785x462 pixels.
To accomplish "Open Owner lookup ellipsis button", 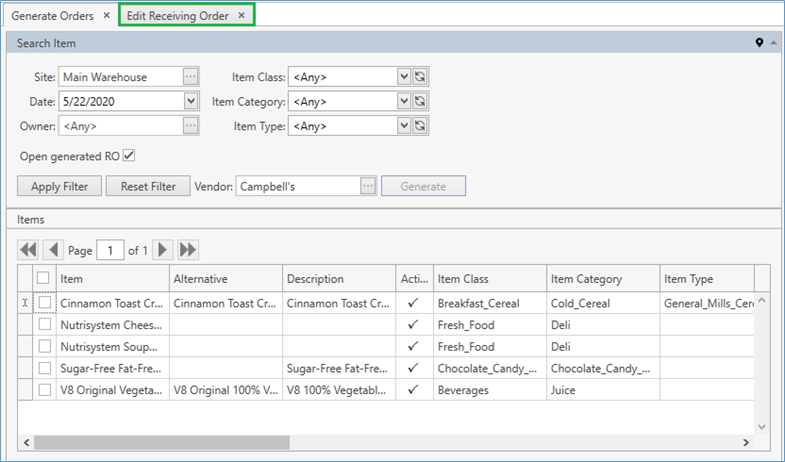I will pyautogui.click(x=190, y=126).
